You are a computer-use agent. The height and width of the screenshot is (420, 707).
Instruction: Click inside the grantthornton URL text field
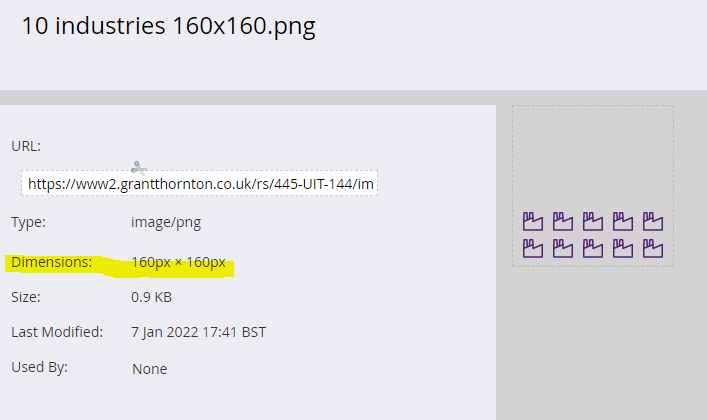(200, 184)
